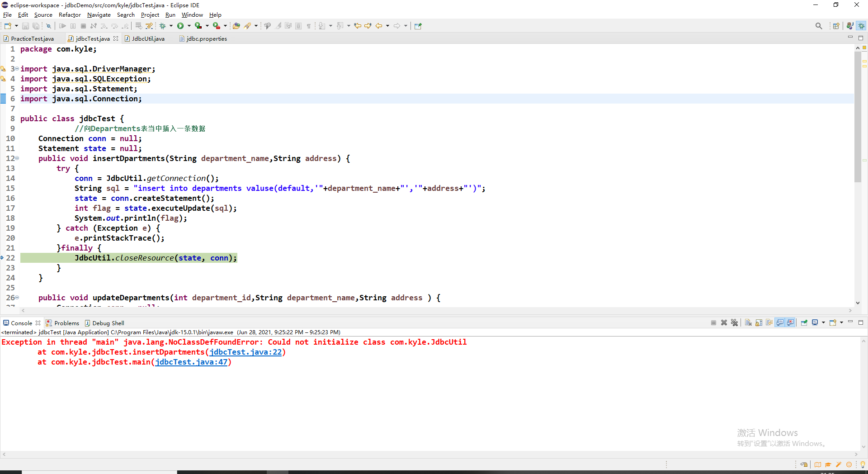Open Back navigation history dropdown
The height and width of the screenshot is (474, 868).
point(387,26)
